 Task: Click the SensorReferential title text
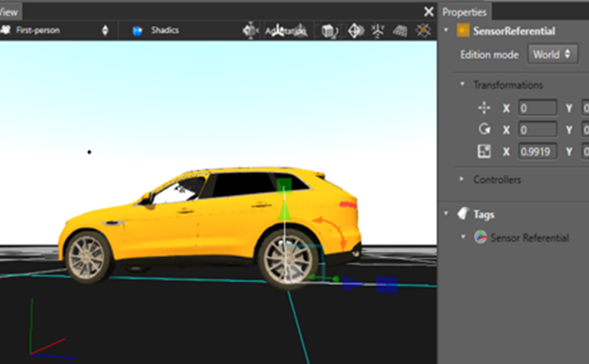point(514,31)
